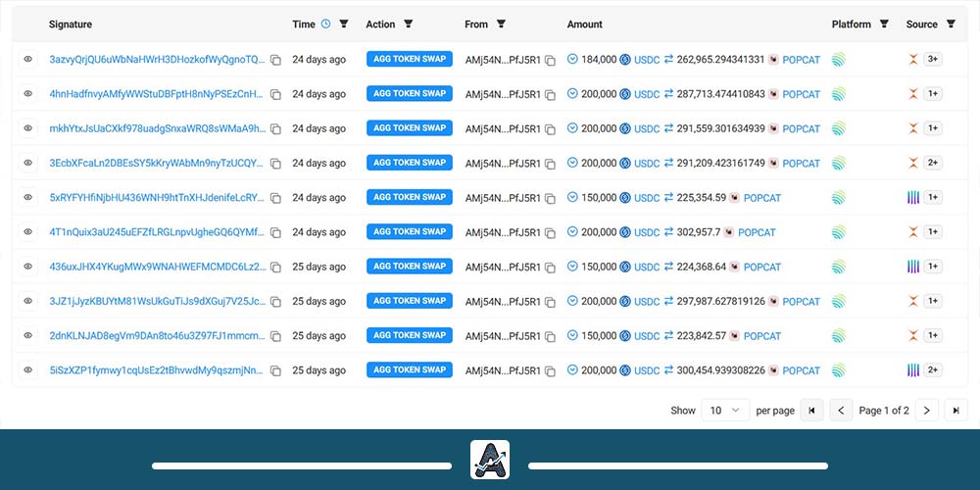Click the platform icon in the 5xRYFYHfi row
Image resolution: width=980 pixels, height=490 pixels.
coord(838,198)
